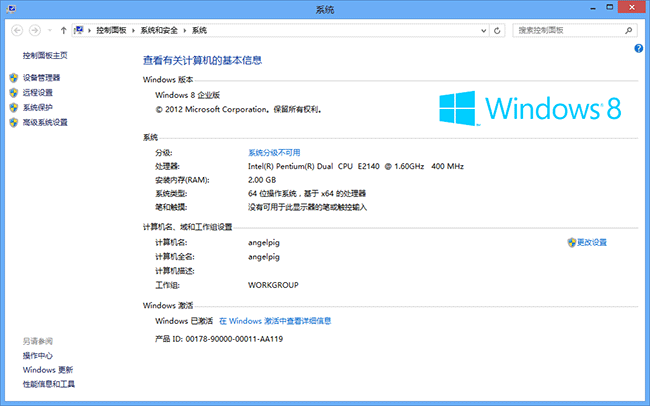Select the angelpig value beside 计算机全名
Screen dimensions: 650x406
coord(264,257)
